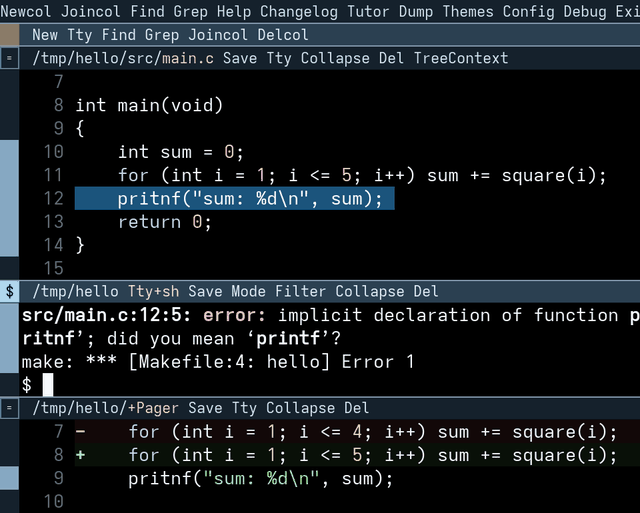The height and width of the screenshot is (513, 640).
Task: Collapse the shell window
Action: pos(370,291)
